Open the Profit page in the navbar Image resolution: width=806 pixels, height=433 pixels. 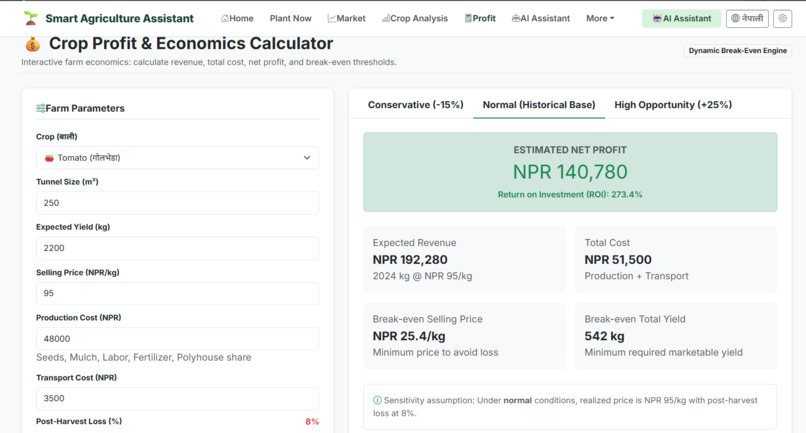click(x=480, y=19)
